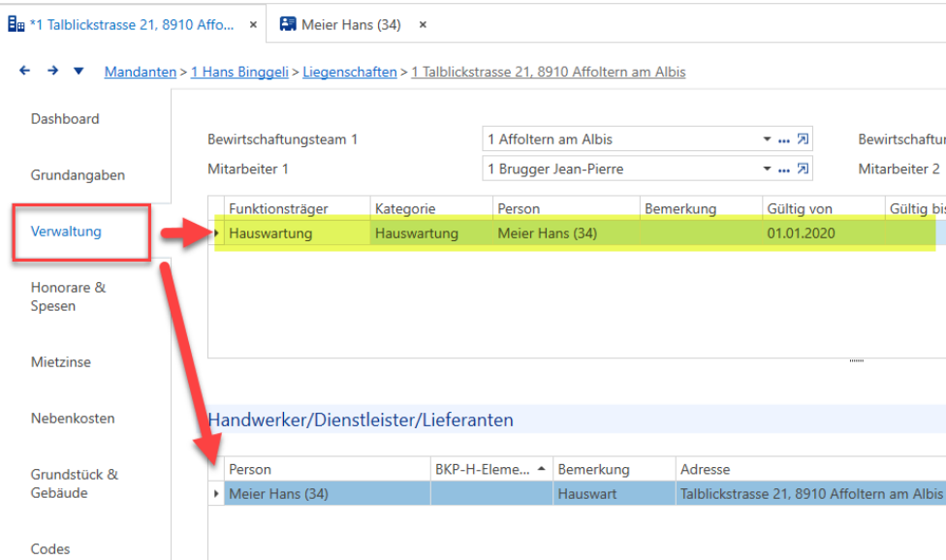Screen dimensions: 946x560
Task: Expand the Mitarbeiter 1 dropdown arrow
Action: click(767, 169)
